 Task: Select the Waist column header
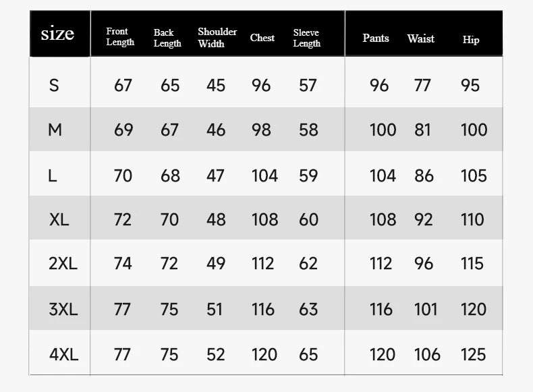click(421, 38)
